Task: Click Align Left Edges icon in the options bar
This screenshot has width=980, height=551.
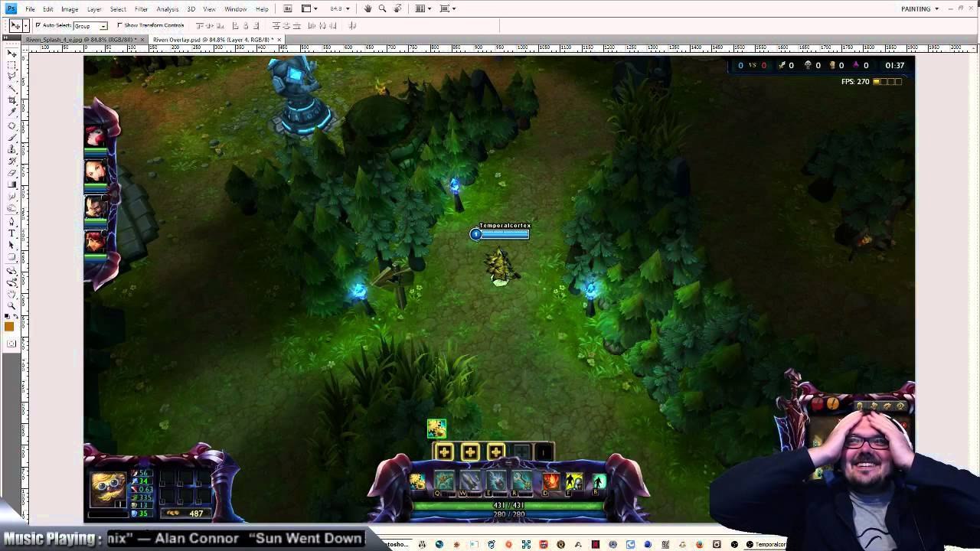Action: 236,25
